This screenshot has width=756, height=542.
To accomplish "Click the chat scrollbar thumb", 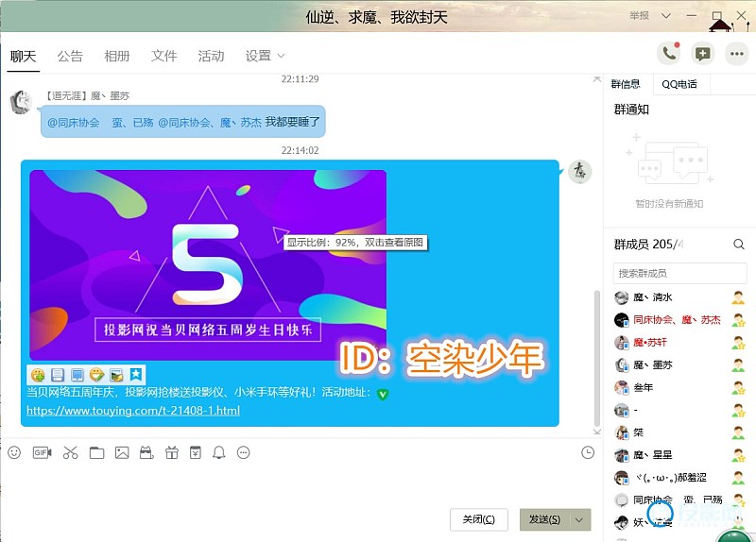I will tap(597, 359).
